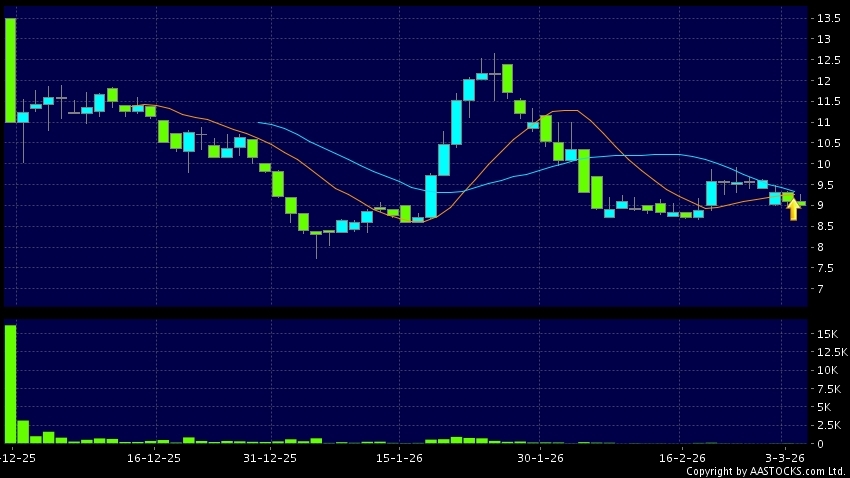This screenshot has height=478, width=850.
Task: Select the tall green candle at far left
Action: pyautogui.click(x=10, y=70)
